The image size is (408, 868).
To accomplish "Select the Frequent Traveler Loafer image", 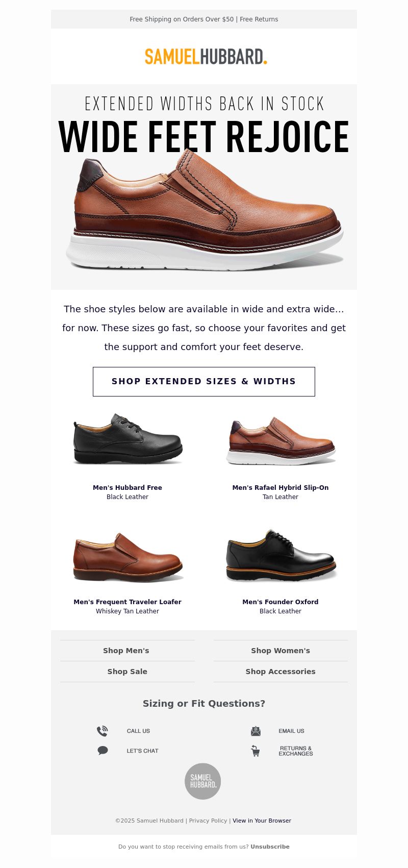I will click(x=127, y=557).
